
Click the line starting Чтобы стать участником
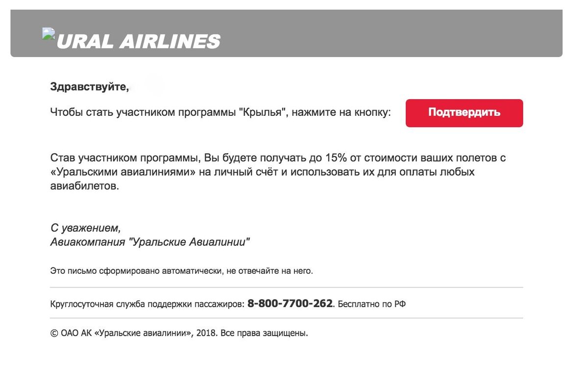pos(220,112)
